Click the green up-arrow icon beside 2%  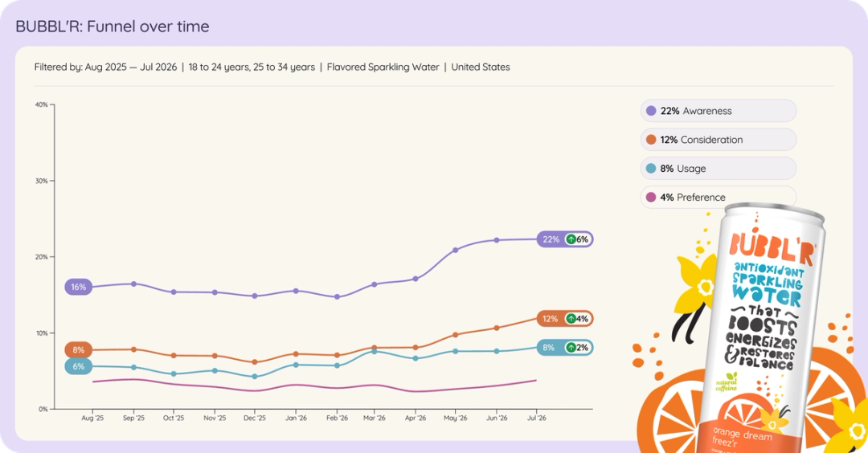(x=570, y=347)
